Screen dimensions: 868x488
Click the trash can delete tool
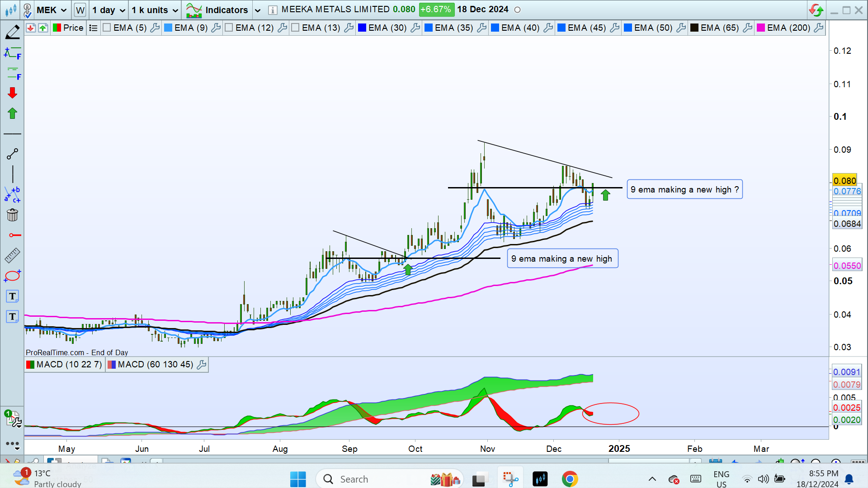click(x=12, y=215)
